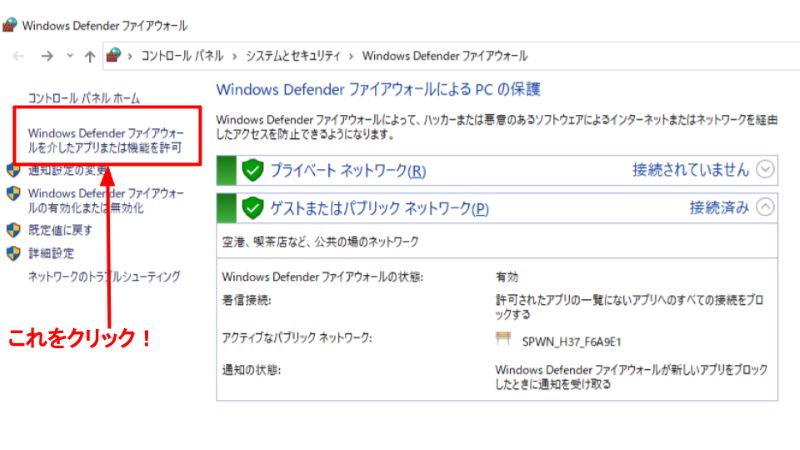Image resolution: width=800 pixels, height=450 pixels.
Task: Click the アクティブなパブリック ネットワーク: label
Action: (297, 338)
